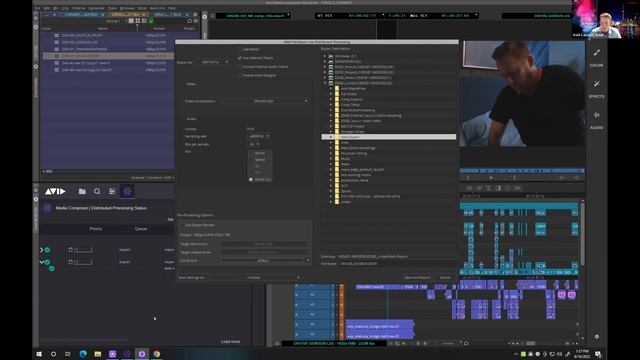Image resolution: width=640 pixels, height=360 pixels.
Task: Click the File Name field in the export dialog
Action: tap(397, 264)
